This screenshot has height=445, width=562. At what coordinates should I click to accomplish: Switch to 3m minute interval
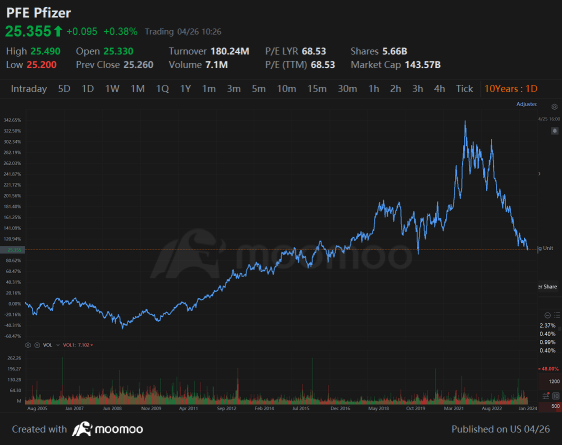234,89
